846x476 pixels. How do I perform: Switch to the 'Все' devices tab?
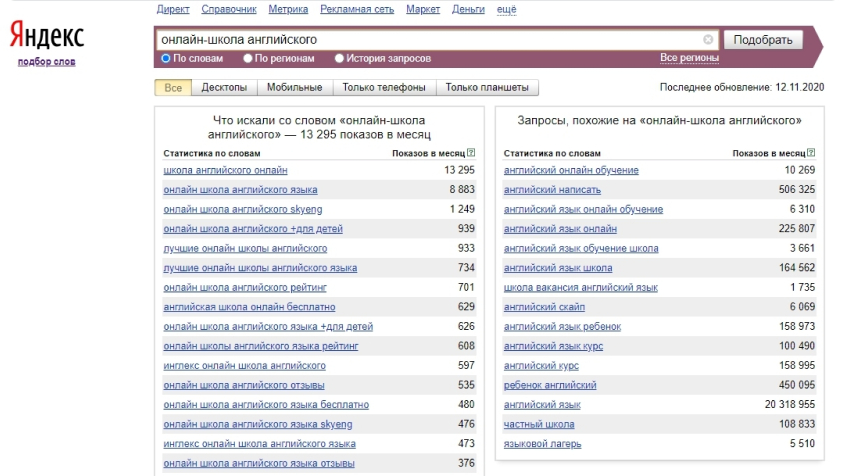click(x=173, y=87)
